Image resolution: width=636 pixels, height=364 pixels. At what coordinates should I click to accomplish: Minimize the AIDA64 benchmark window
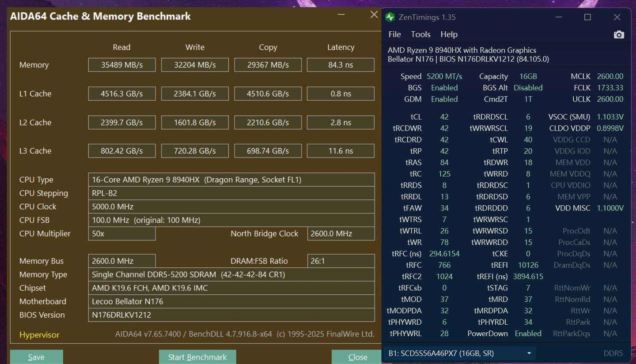pos(341,15)
